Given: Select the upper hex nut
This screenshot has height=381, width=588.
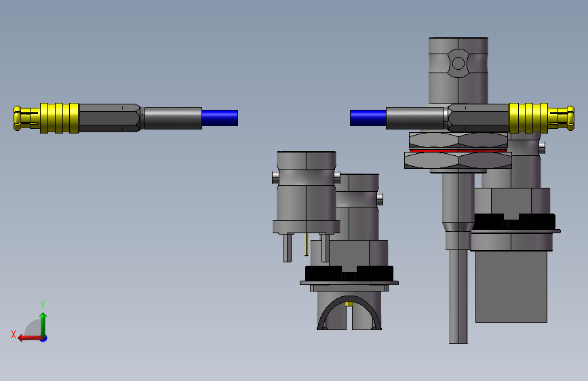Looking at the screenshot, I should 458,140.
